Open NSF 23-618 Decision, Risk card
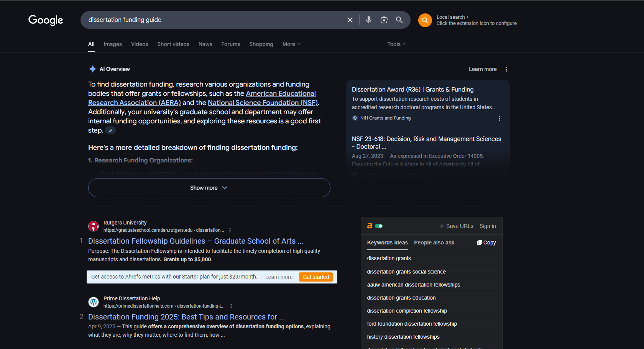 [x=427, y=143]
